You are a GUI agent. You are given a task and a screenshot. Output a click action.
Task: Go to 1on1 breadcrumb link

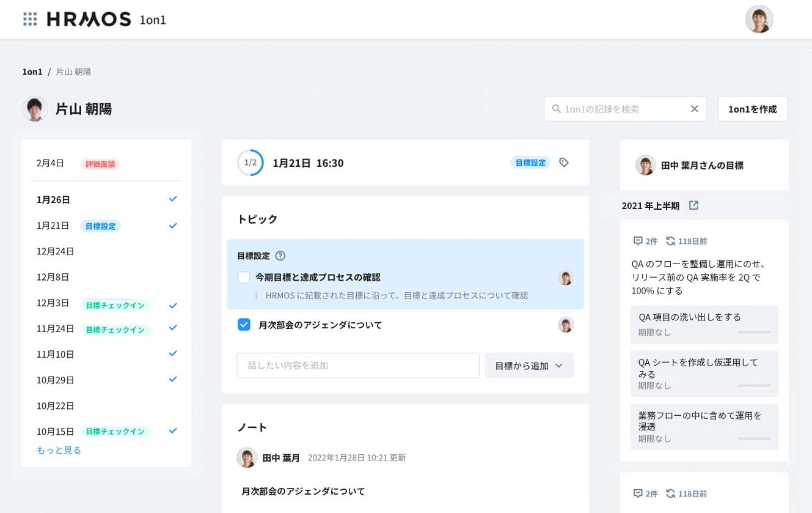pos(32,72)
